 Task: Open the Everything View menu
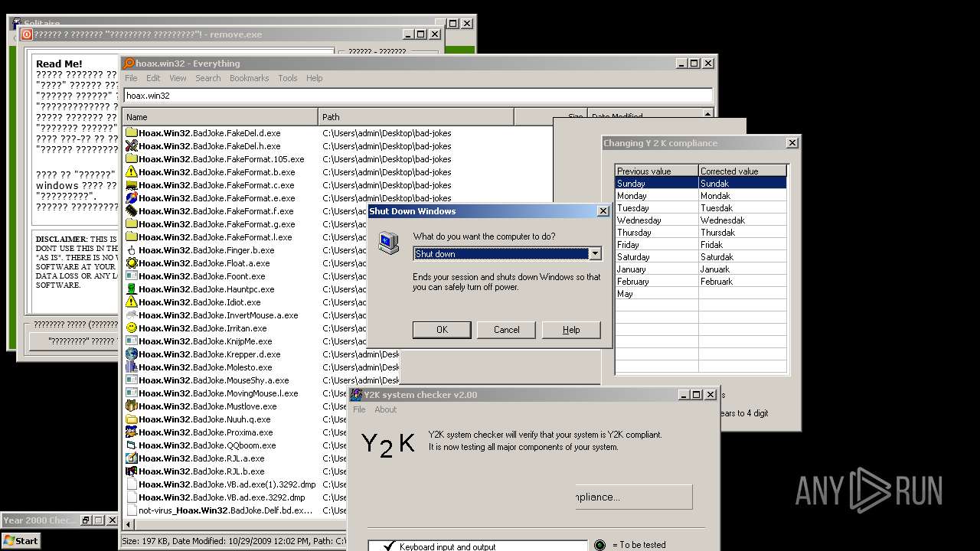point(178,78)
